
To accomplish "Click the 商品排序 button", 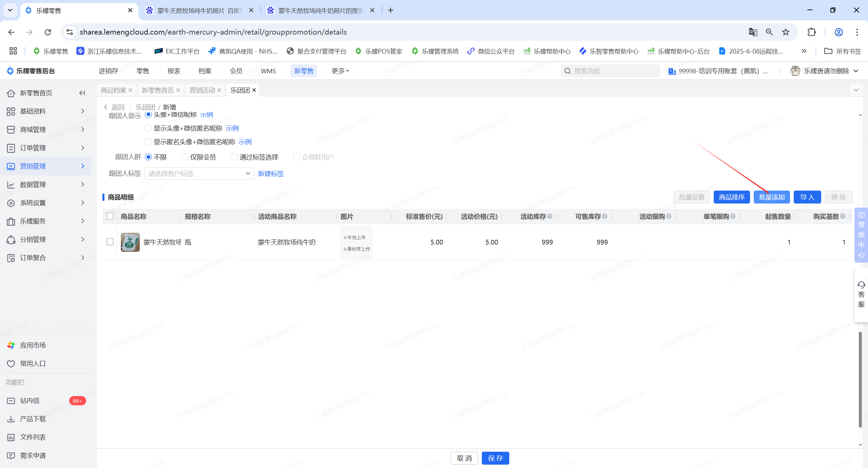I will click(732, 197).
